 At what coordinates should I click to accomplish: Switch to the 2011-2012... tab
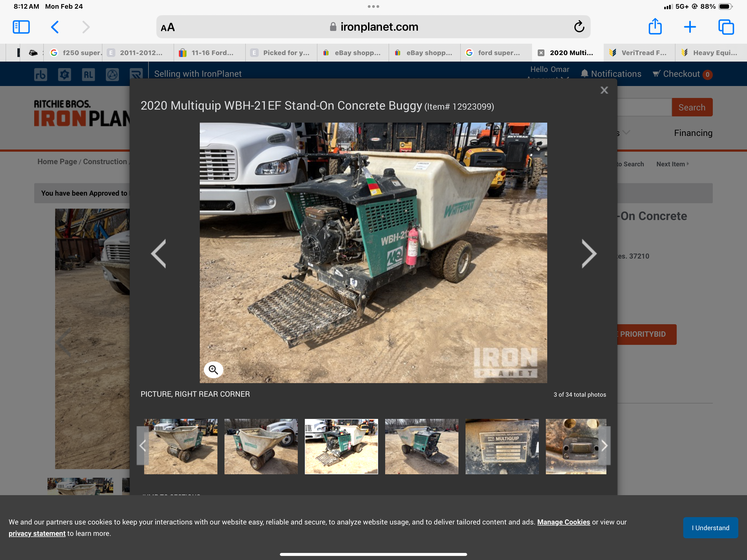(138, 53)
